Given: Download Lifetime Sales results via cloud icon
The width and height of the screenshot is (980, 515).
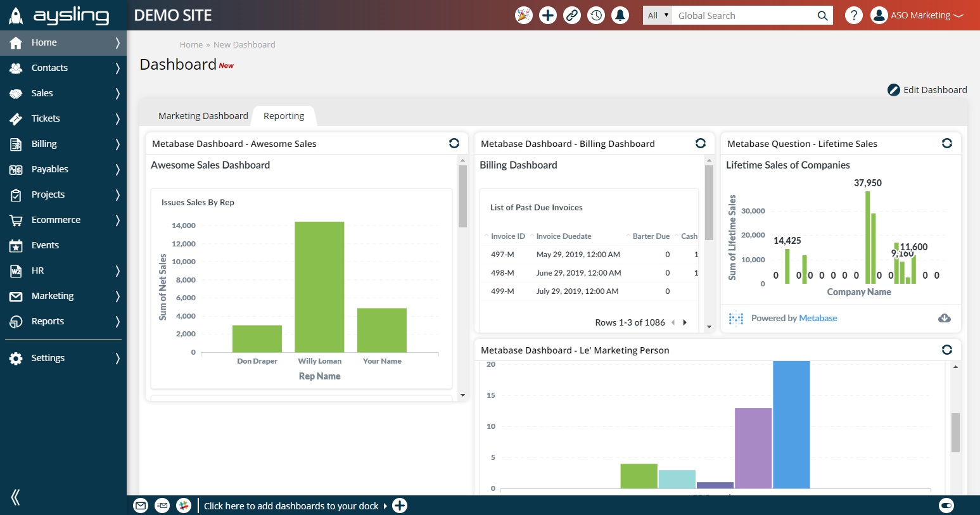Looking at the screenshot, I should click(x=945, y=318).
